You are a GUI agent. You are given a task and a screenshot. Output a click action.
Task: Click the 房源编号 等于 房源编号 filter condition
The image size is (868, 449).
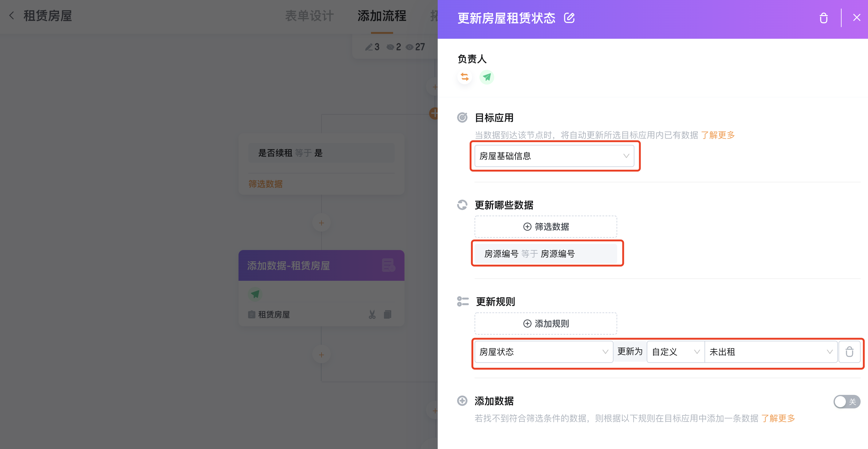546,253
